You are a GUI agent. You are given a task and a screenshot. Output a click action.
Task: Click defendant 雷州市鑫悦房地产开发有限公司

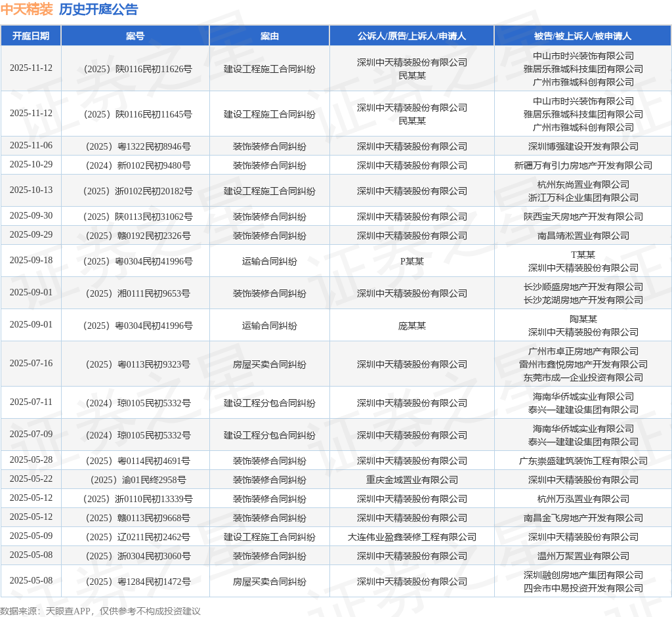[583, 364]
